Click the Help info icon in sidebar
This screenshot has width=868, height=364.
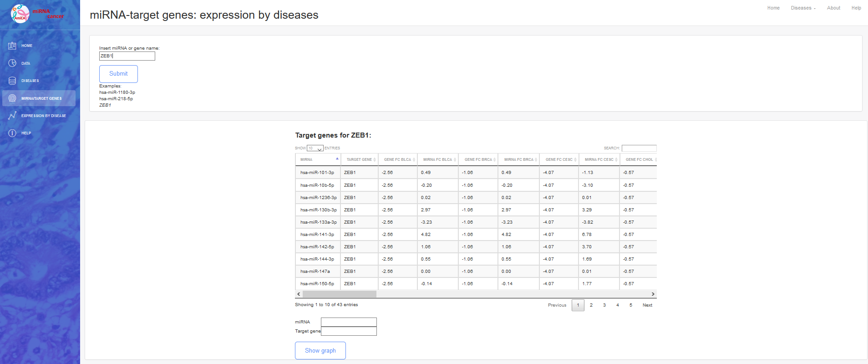tap(12, 133)
